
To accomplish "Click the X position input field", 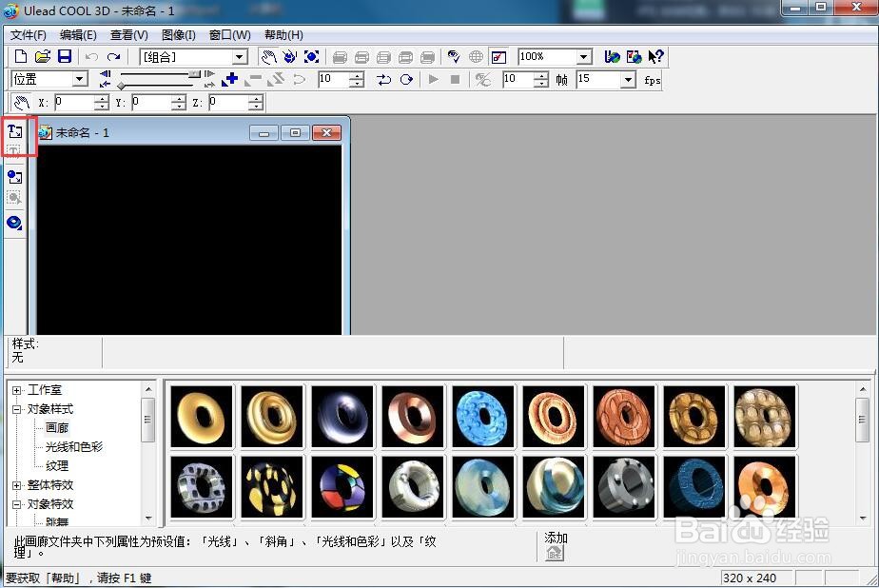I will tap(74, 102).
